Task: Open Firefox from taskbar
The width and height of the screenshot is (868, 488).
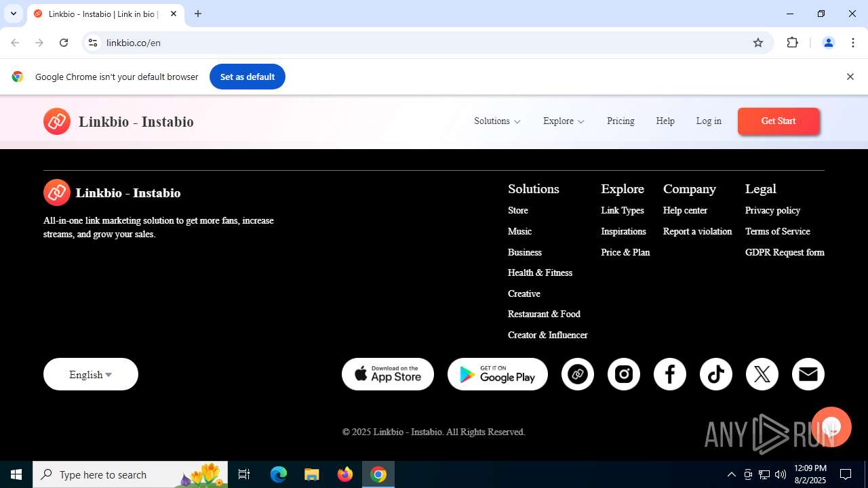Action: tap(345, 474)
